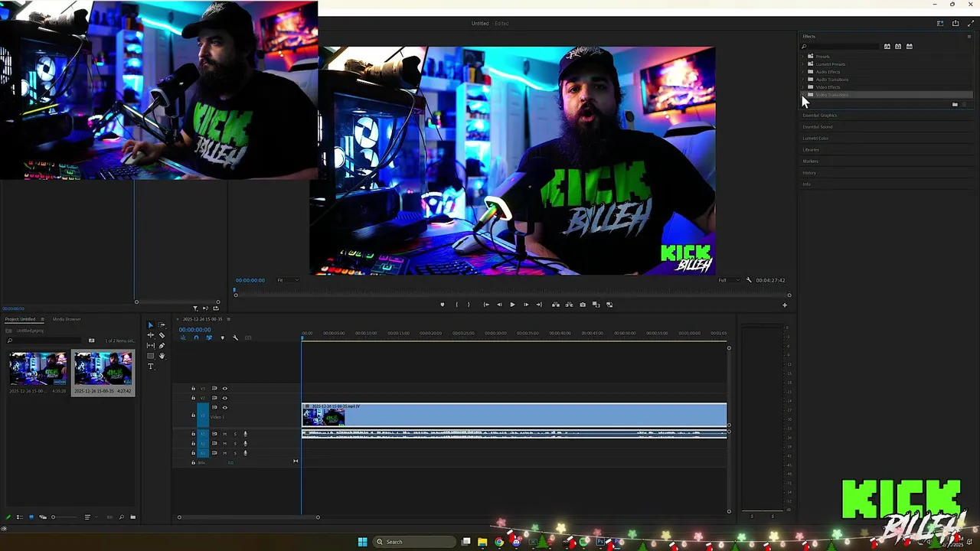Select the Track Select Forward tool
980x551 pixels.
coord(162,325)
